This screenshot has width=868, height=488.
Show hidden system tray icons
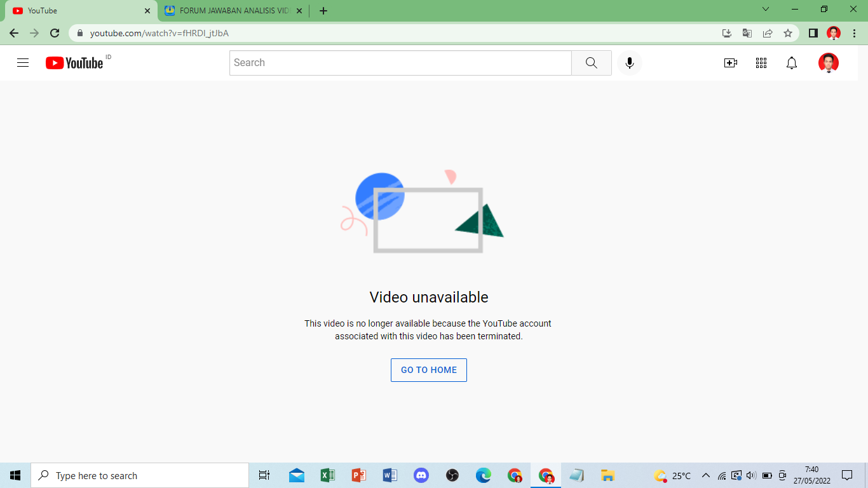pos(705,475)
